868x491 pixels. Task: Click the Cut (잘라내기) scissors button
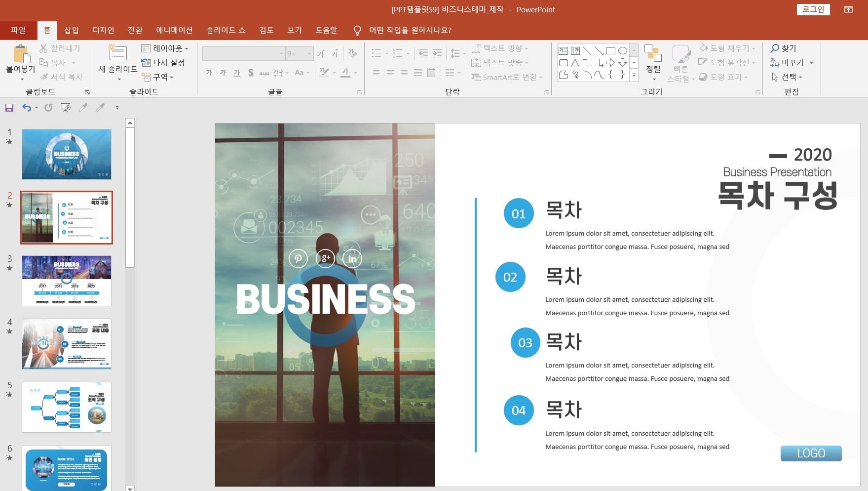60,48
